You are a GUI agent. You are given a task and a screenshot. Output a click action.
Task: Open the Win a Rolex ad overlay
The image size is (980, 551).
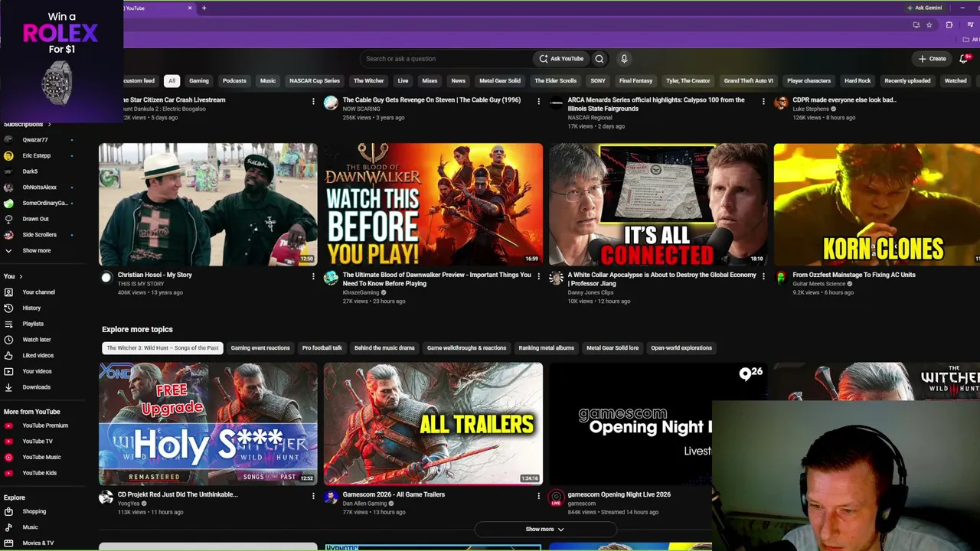61,61
